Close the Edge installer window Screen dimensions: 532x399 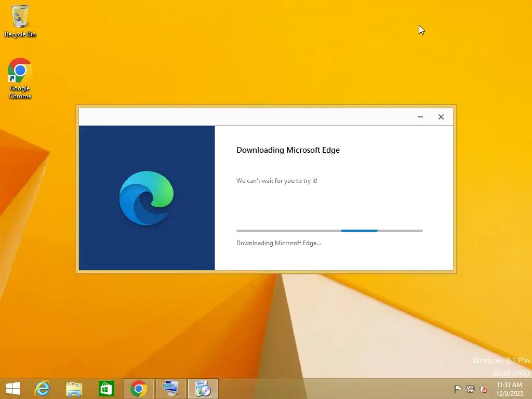(441, 117)
